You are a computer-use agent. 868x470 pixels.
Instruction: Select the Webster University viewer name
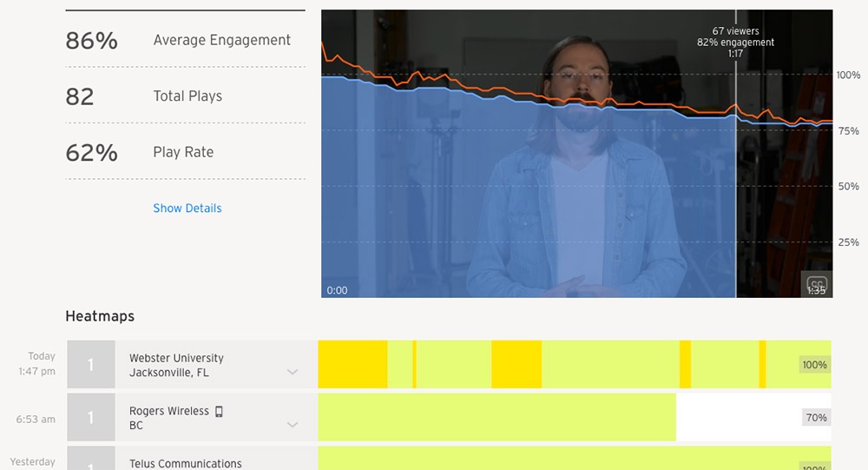(x=176, y=358)
